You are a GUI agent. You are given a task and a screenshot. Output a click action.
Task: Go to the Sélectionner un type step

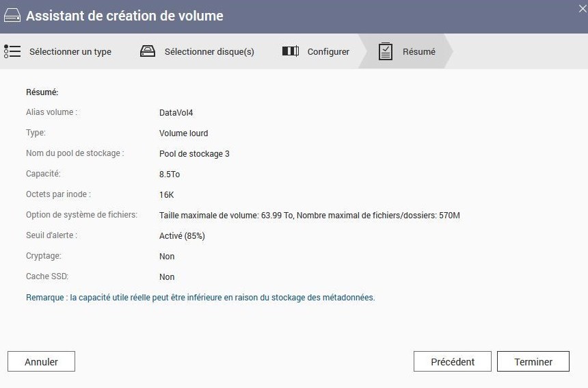70,52
